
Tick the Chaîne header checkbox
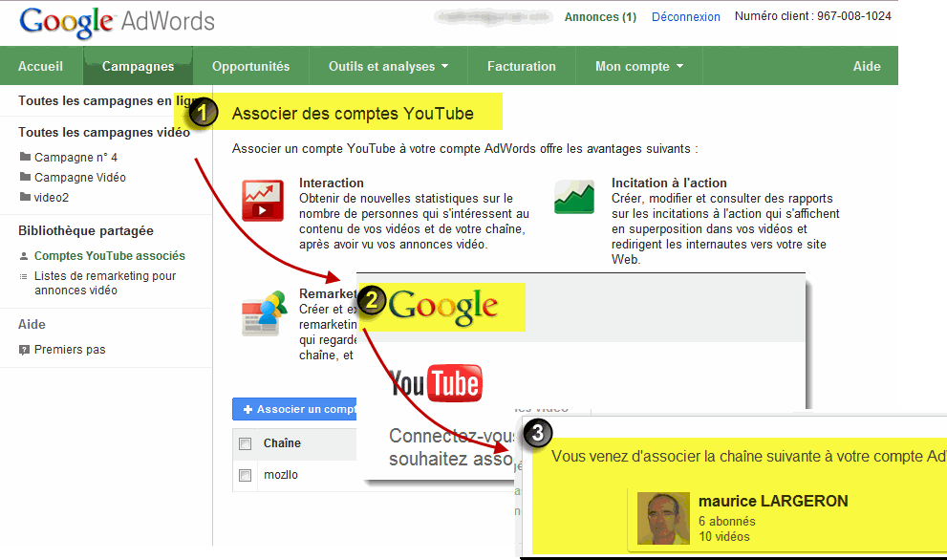246,444
